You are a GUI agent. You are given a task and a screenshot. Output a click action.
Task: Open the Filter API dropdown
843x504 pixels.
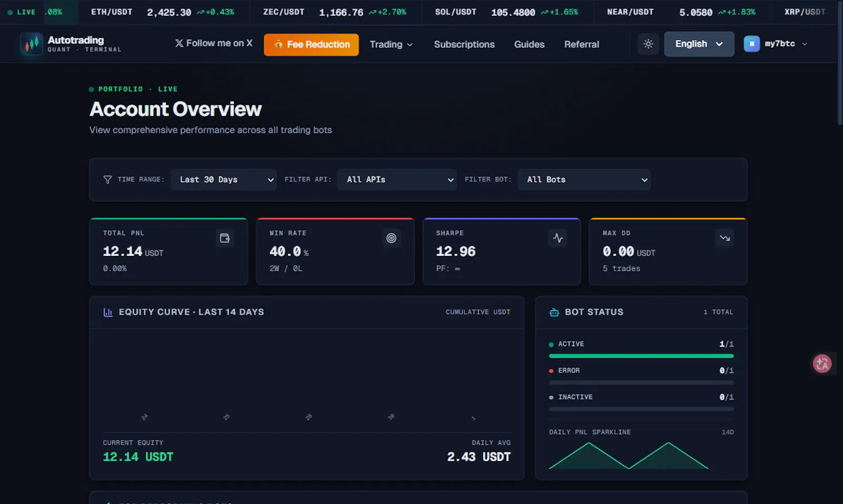(x=397, y=180)
